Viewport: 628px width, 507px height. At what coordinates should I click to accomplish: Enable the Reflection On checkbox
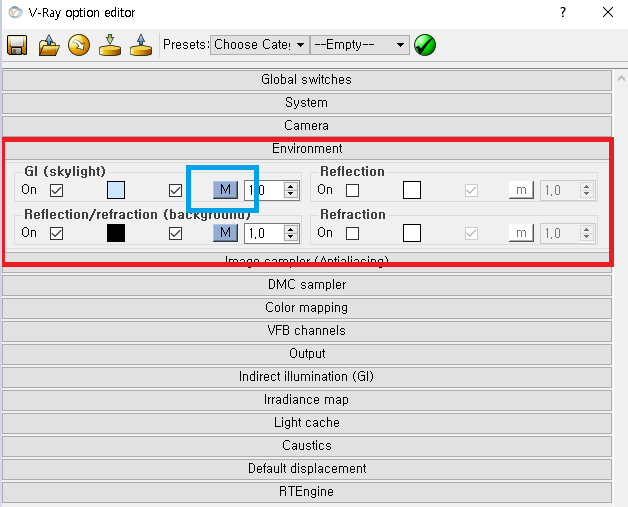pos(352,190)
